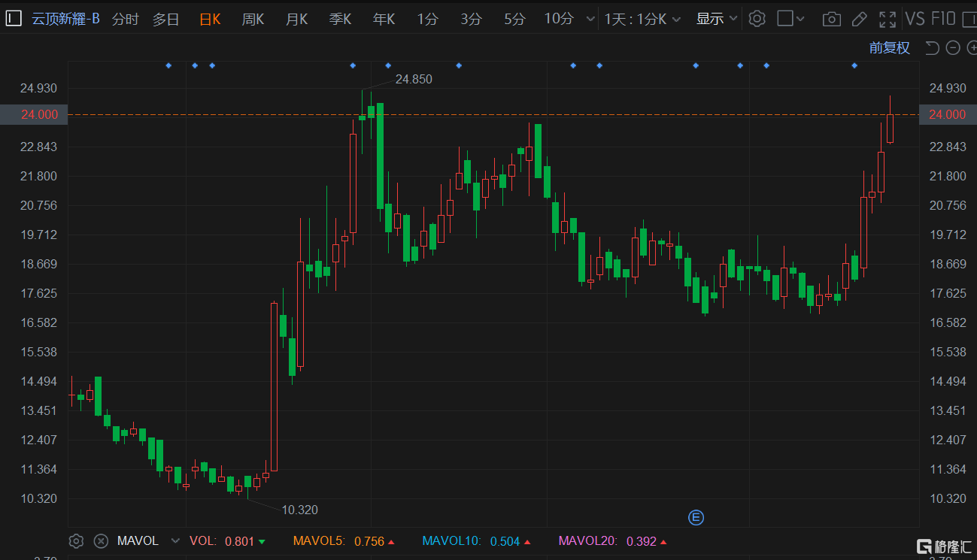The image size is (977, 560).
Task: Zoom in using the plus icon
Action: (972, 47)
